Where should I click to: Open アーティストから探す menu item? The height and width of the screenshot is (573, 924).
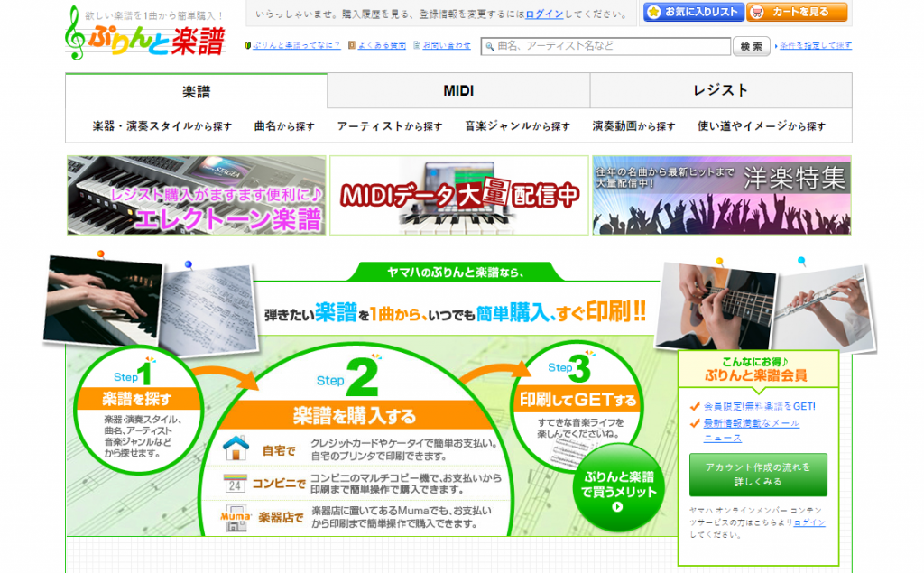[x=390, y=126]
